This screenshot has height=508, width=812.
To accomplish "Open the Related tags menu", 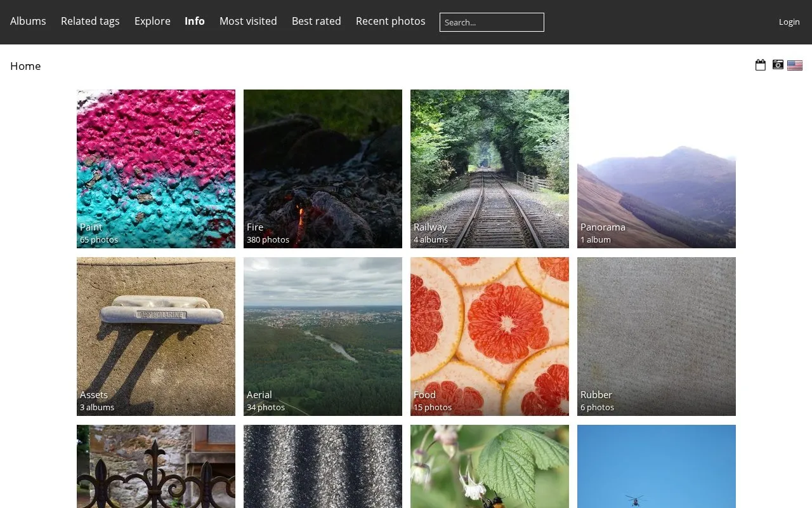I will [x=90, y=21].
